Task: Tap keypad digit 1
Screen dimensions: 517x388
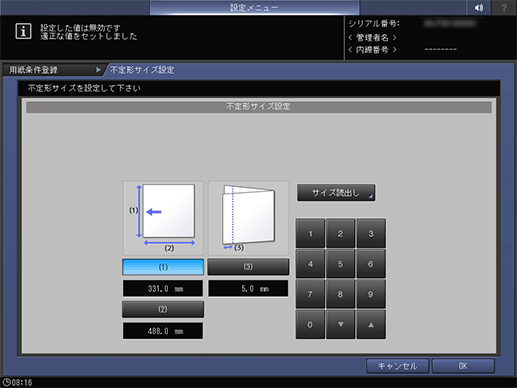Action: [x=310, y=234]
